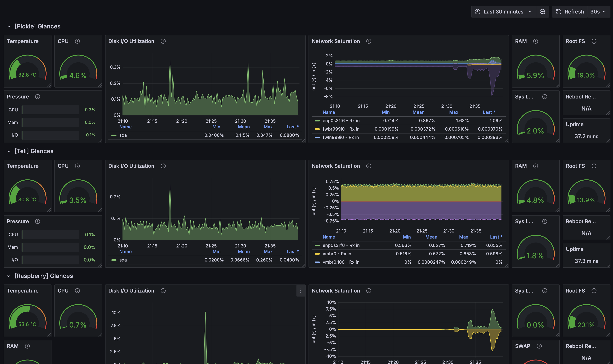The height and width of the screenshot is (364, 613).
Task: Toggle the sda series in Pickle's Disk I/O legend
Action: [x=123, y=135]
